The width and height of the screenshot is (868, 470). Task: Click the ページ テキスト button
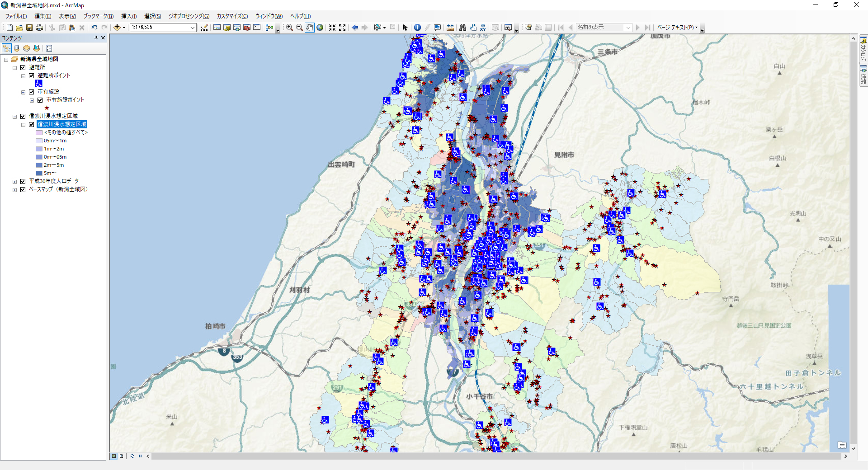pos(677,28)
